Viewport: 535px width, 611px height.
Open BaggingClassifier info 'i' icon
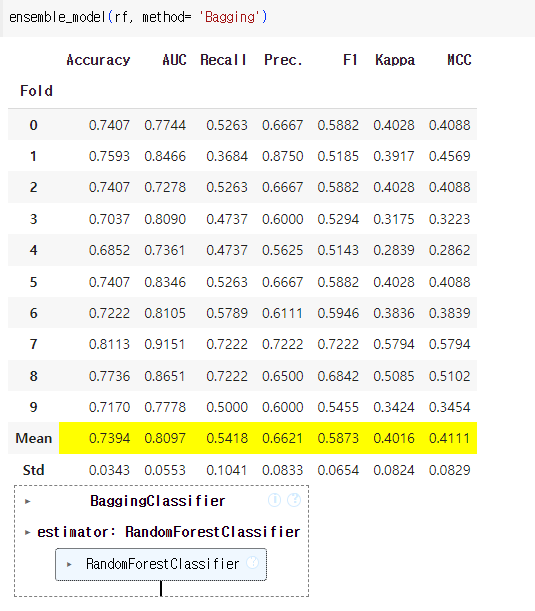274,500
